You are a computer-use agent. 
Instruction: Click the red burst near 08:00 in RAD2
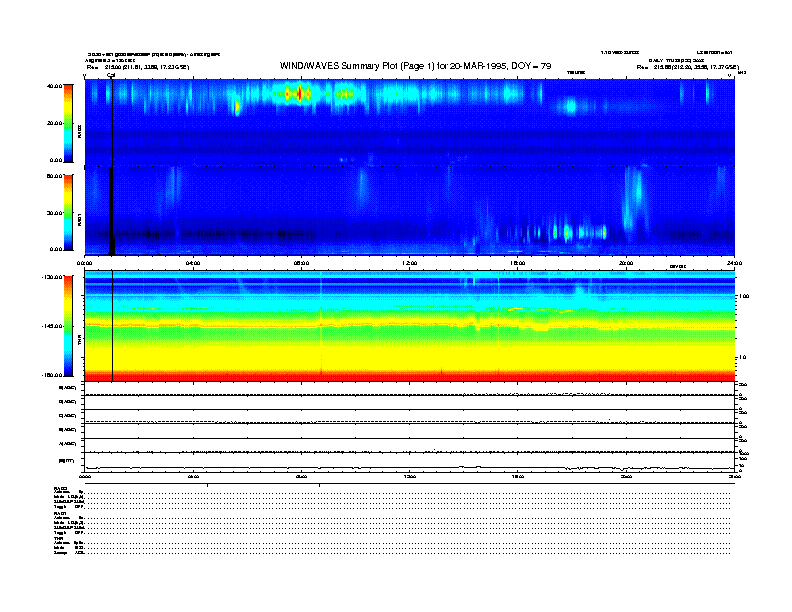point(299,94)
